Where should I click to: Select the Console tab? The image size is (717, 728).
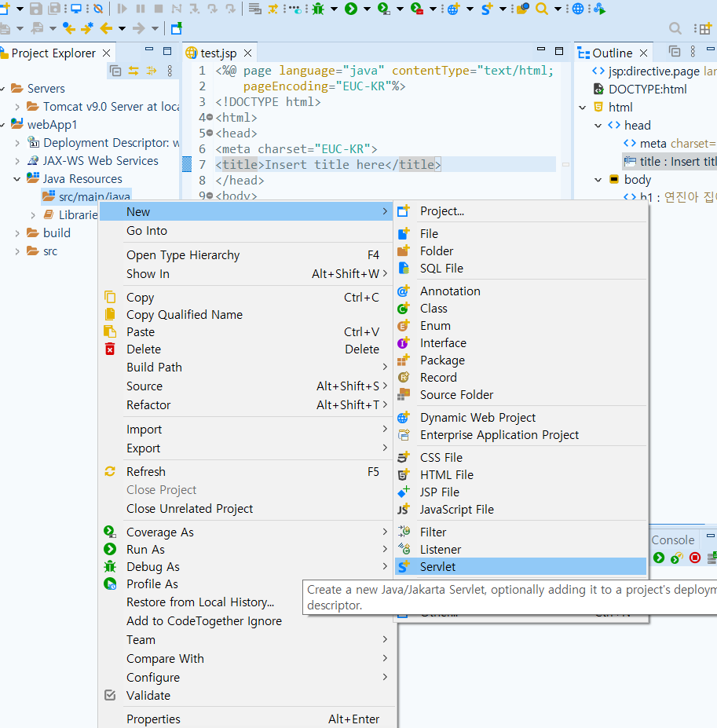point(673,540)
